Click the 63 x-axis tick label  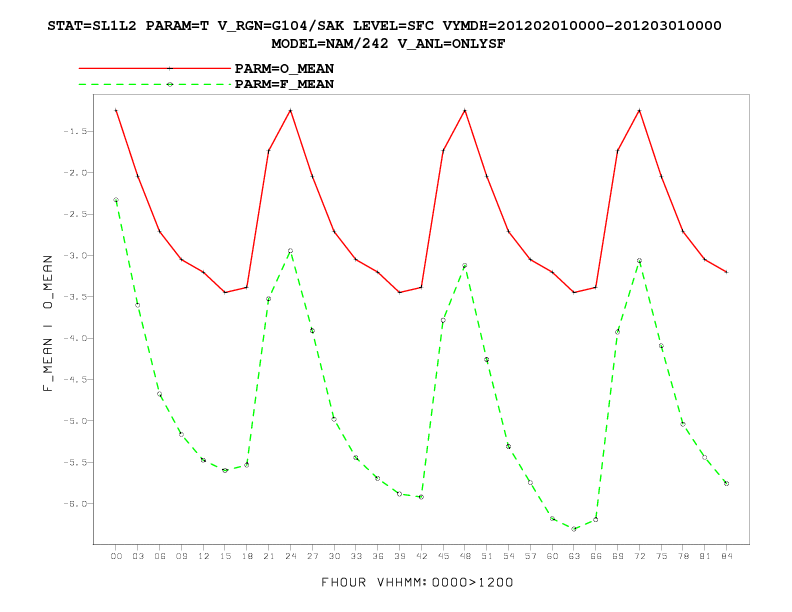574,556
